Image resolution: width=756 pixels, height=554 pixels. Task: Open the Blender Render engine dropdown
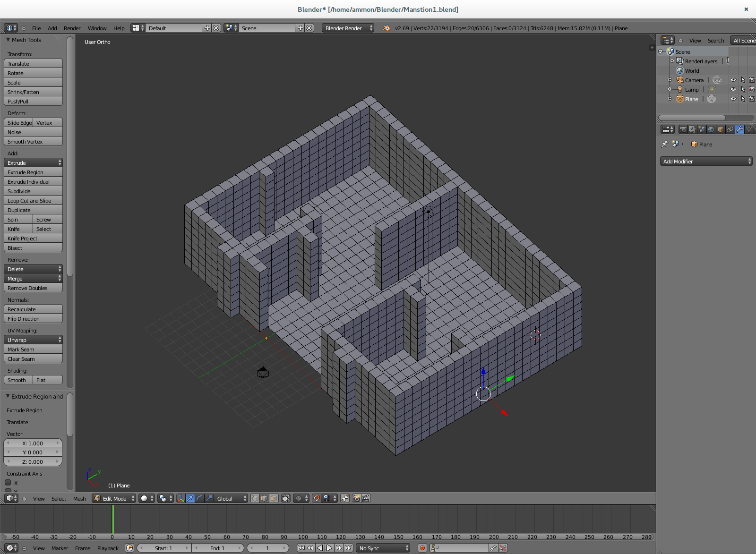(x=348, y=28)
